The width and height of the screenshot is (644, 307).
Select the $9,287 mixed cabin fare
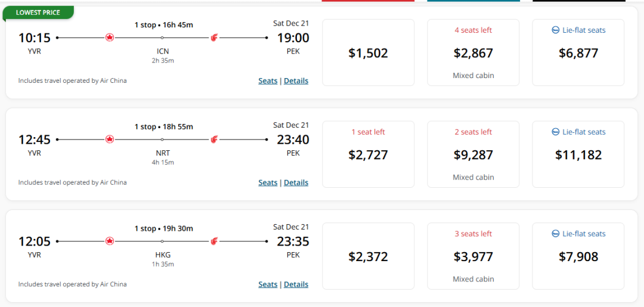coord(473,154)
